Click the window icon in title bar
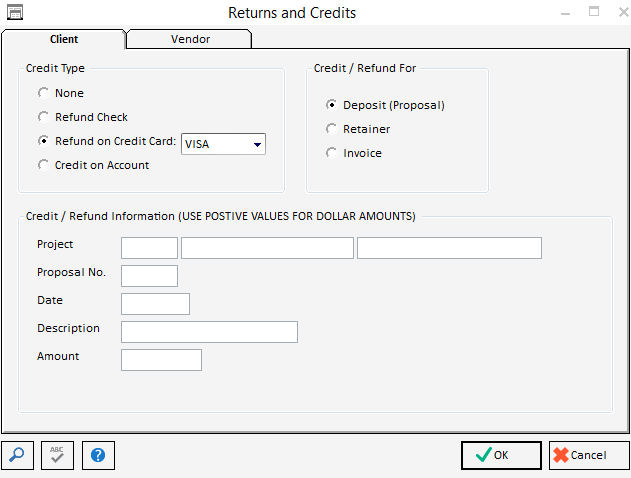 [15, 13]
